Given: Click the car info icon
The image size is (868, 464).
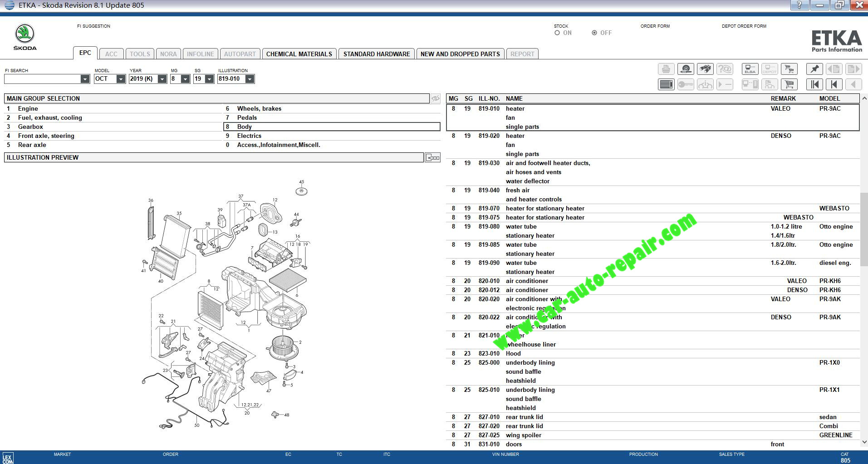Looking at the screenshot, I should [705, 84].
